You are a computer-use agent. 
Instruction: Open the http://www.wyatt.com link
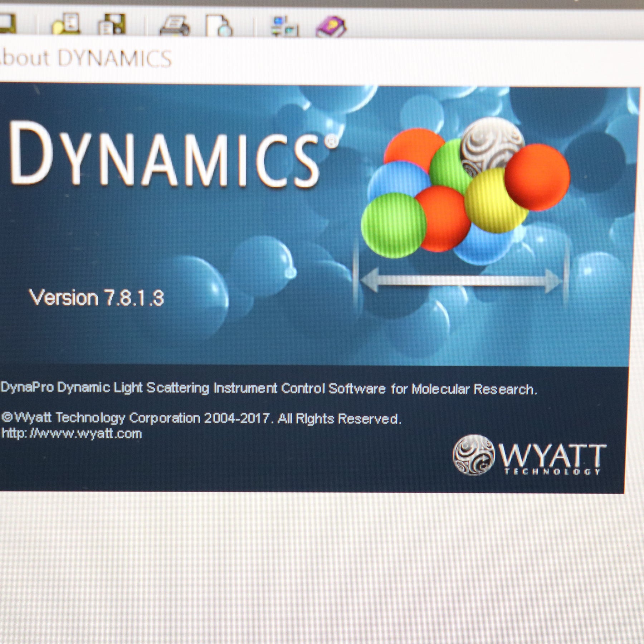click(72, 434)
